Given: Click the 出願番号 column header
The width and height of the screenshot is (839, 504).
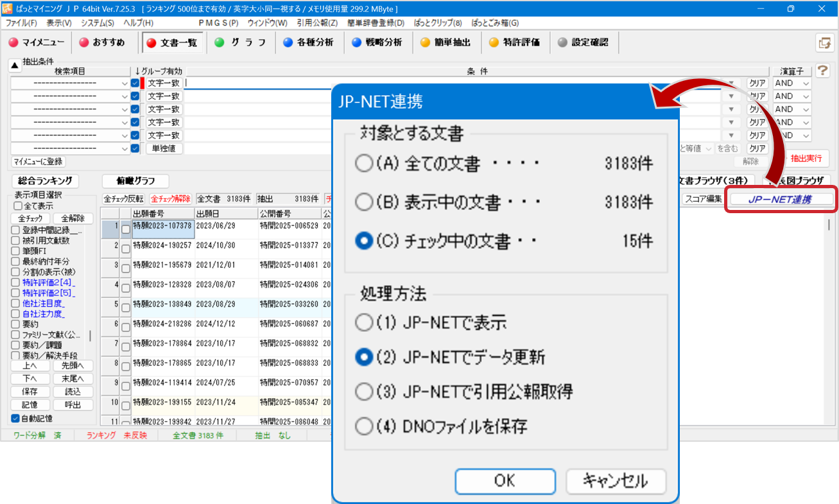Looking at the screenshot, I should click(x=162, y=213).
